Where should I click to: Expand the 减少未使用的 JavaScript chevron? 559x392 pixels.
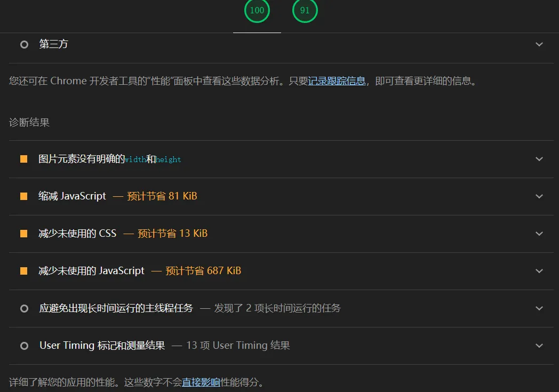coord(539,271)
